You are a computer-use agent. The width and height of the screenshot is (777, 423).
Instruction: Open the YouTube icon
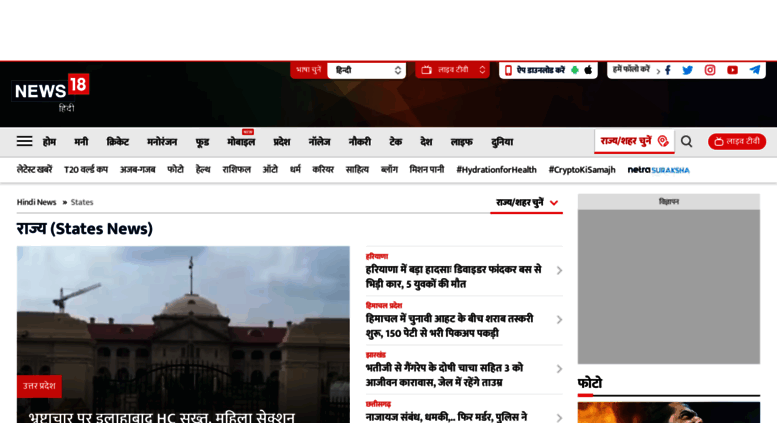(x=732, y=70)
